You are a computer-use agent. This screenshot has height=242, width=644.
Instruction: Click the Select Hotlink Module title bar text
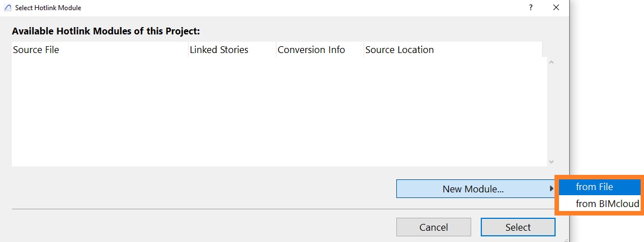[x=48, y=8]
